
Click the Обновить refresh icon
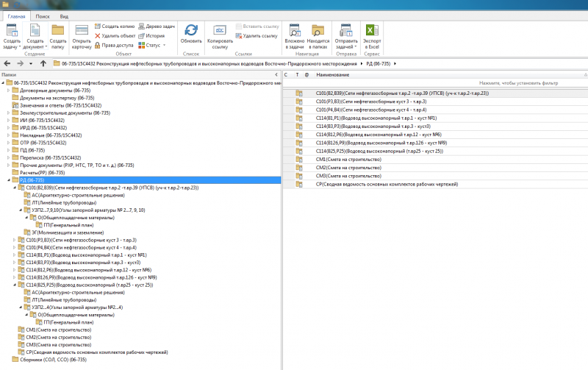pyautogui.click(x=191, y=35)
